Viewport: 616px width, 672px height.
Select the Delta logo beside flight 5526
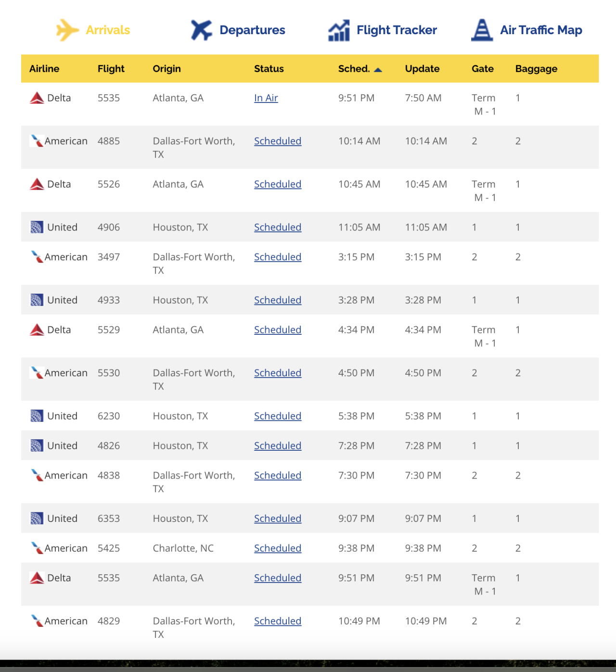click(37, 184)
